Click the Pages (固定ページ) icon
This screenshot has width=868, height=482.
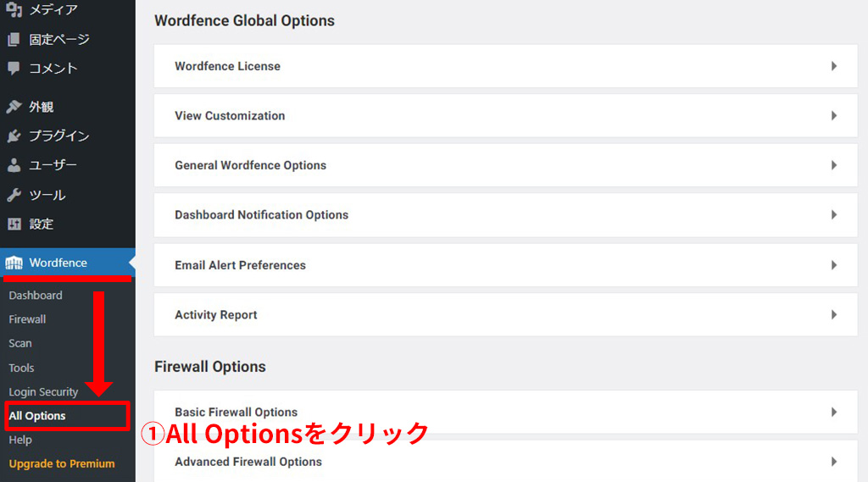[x=14, y=39]
